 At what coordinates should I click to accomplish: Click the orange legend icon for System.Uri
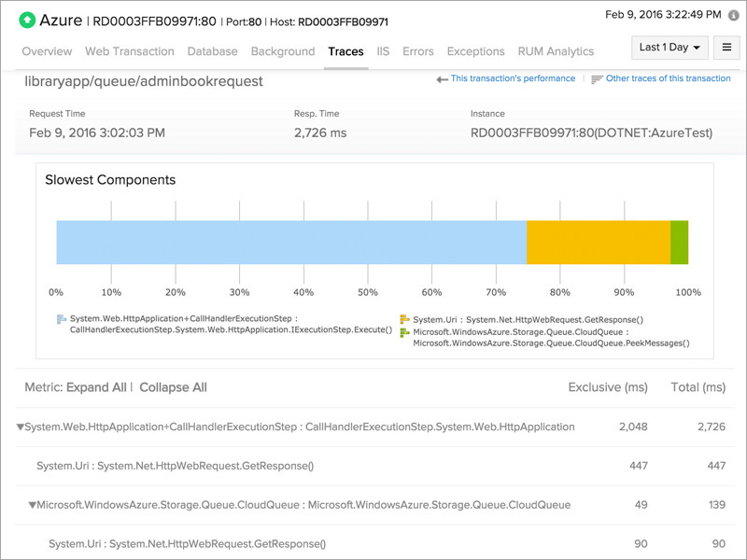tap(404, 319)
